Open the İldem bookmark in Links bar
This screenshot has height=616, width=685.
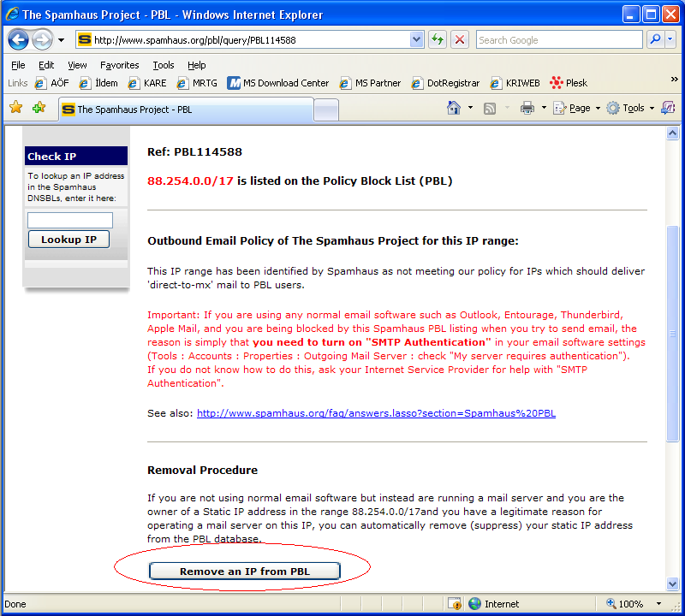coord(98,83)
